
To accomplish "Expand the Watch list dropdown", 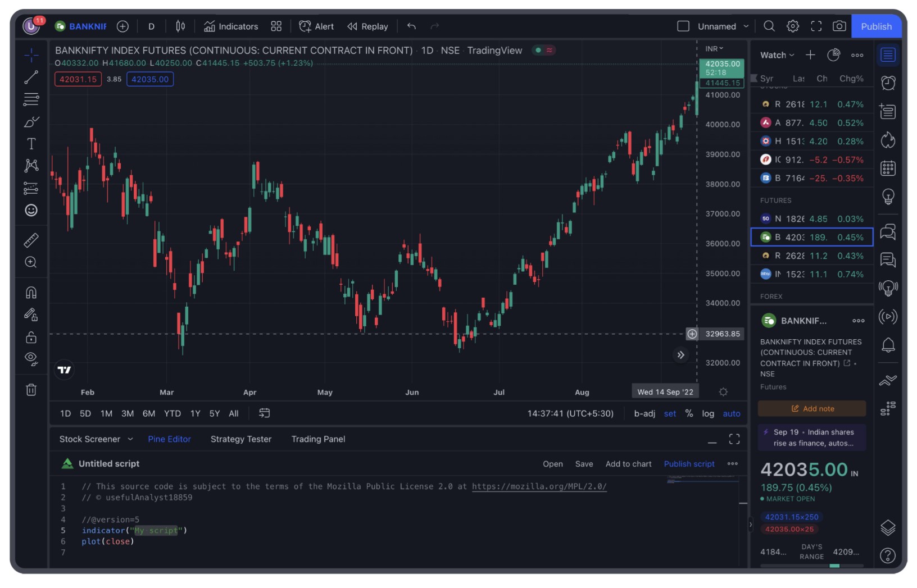I will coord(778,55).
